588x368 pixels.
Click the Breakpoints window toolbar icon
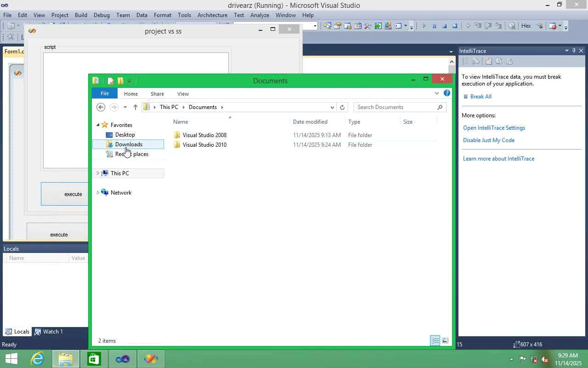pyautogui.click(x=553, y=26)
